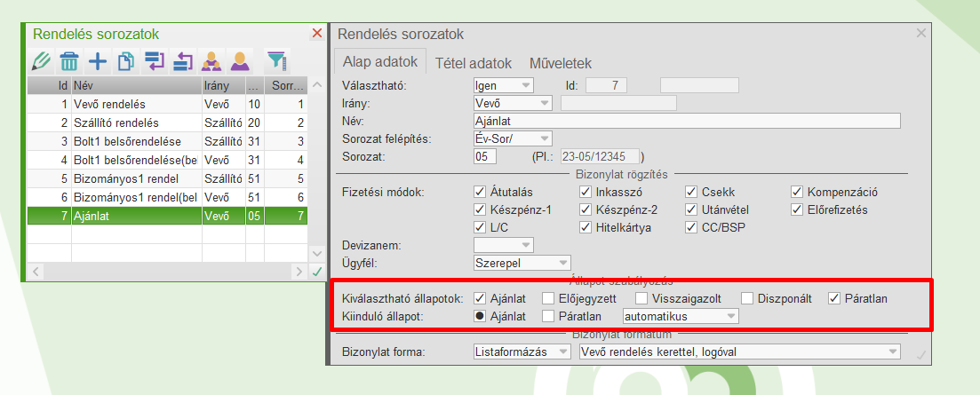Image resolution: width=980 pixels, height=395 pixels.
Task: Sort list by Irány column header
Action: tap(223, 85)
